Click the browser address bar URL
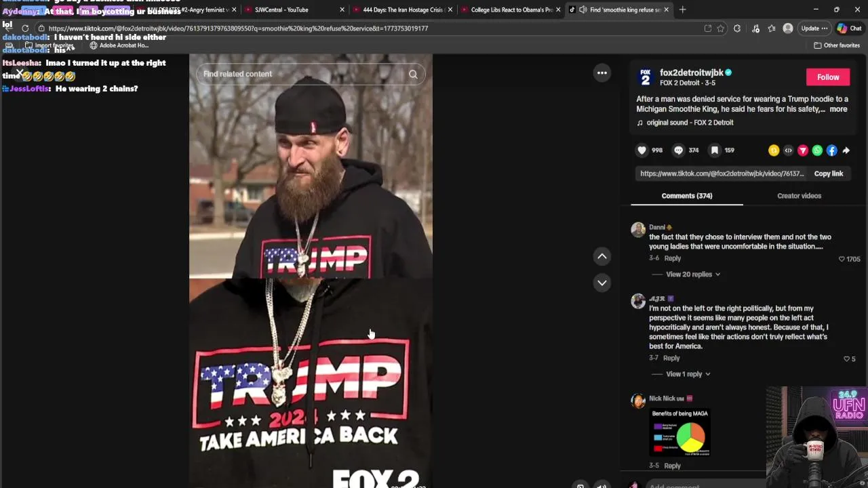The image size is (868, 488). pyautogui.click(x=238, y=28)
